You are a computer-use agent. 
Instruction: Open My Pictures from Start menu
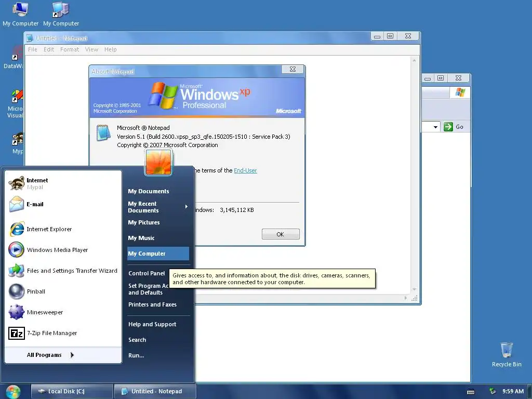tap(158, 222)
